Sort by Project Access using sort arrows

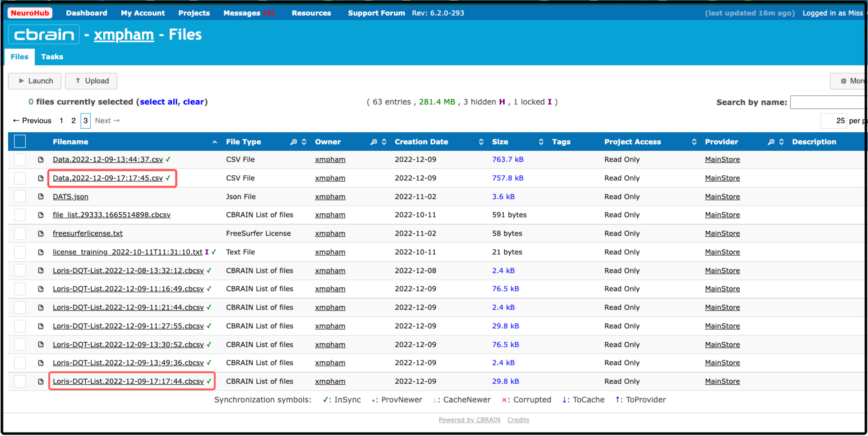tap(694, 142)
